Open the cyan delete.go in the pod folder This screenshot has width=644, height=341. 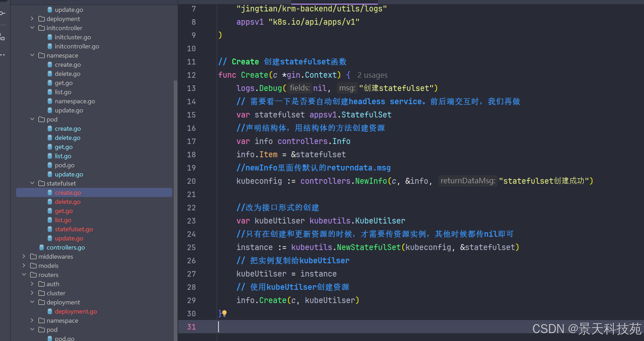pyautogui.click(x=68, y=138)
